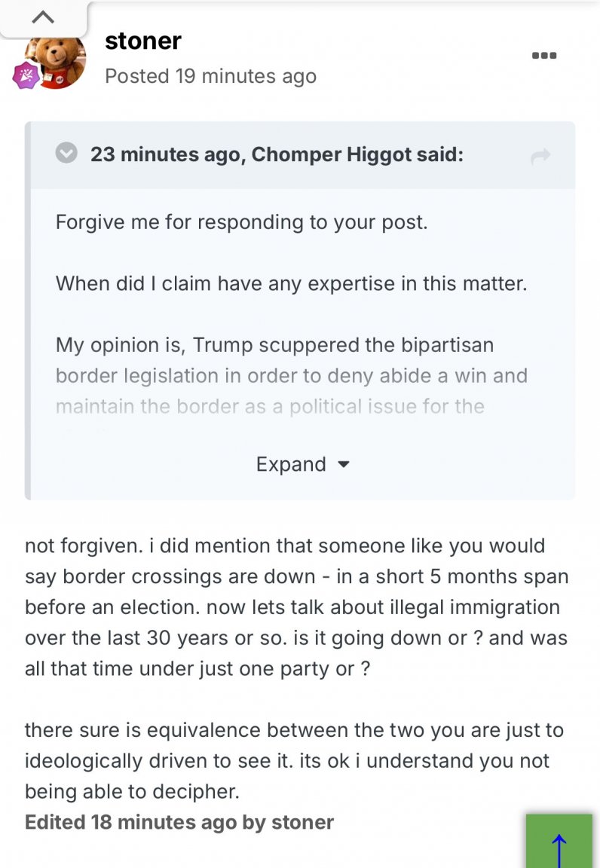Tap the green scroll-to-top arrow button
This screenshot has width=600, height=868.
click(x=559, y=842)
